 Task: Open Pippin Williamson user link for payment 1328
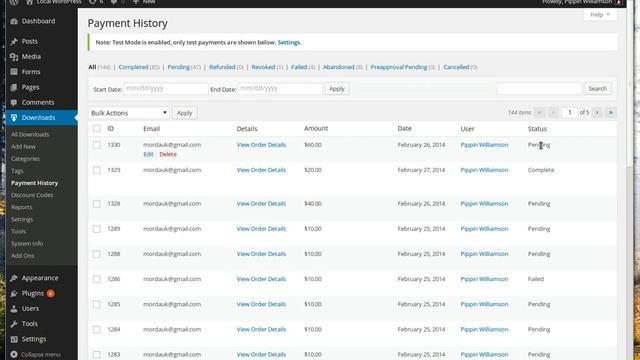tap(484, 204)
